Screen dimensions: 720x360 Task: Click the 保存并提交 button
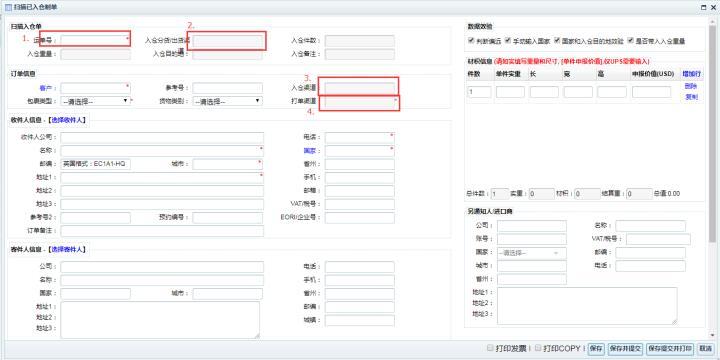click(625, 349)
